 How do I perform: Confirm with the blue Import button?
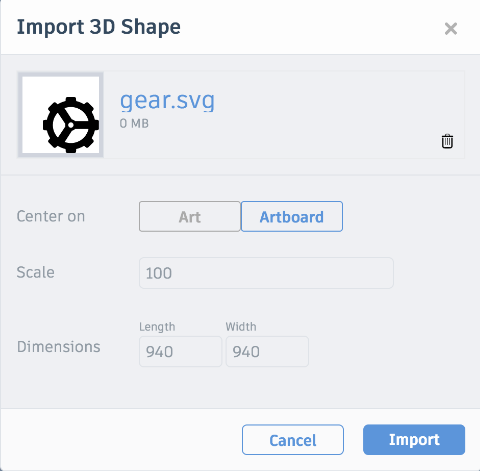click(x=414, y=440)
